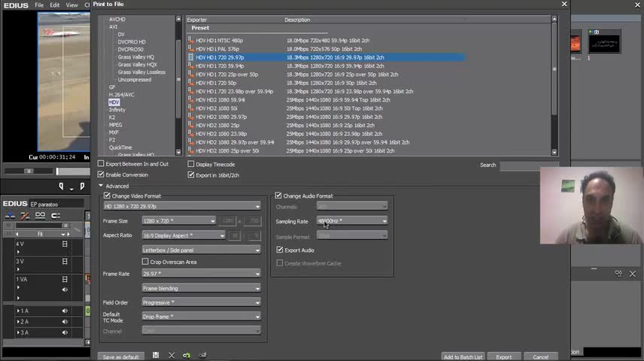This screenshot has height=361, width=644.
Task: Click the save preset floppy icon
Action: pos(156,355)
